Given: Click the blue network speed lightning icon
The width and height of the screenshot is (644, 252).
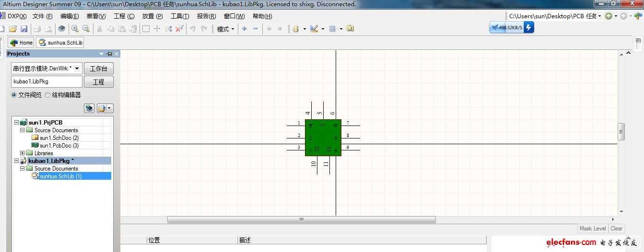Looking at the screenshot, I should click(529, 27).
